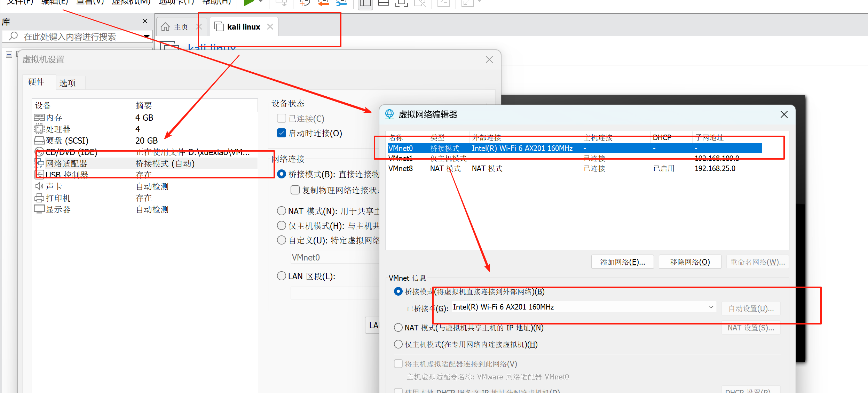This screenshot has width=868, height=393.
Task: Click 自动设置(U)... button
Action: pyautogui.click(x=751, y=308)
